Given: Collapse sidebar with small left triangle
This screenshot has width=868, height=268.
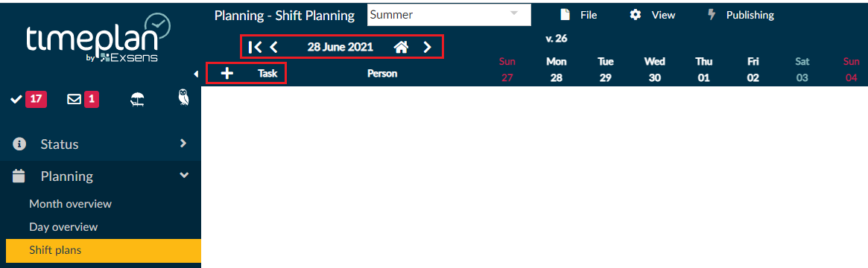Looking at the screenshot, I should (196, 74).
